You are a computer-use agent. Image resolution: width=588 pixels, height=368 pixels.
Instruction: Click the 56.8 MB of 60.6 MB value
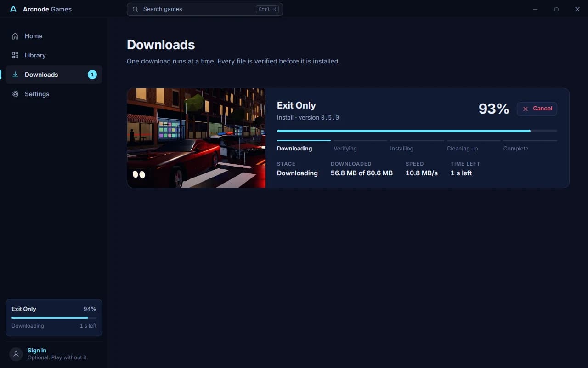click(362, 173)
